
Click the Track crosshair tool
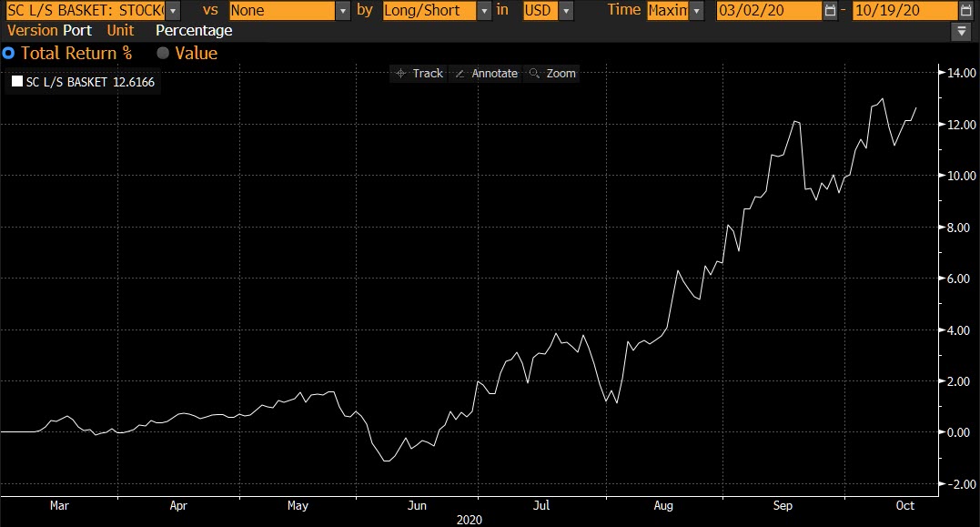(419, 73)
